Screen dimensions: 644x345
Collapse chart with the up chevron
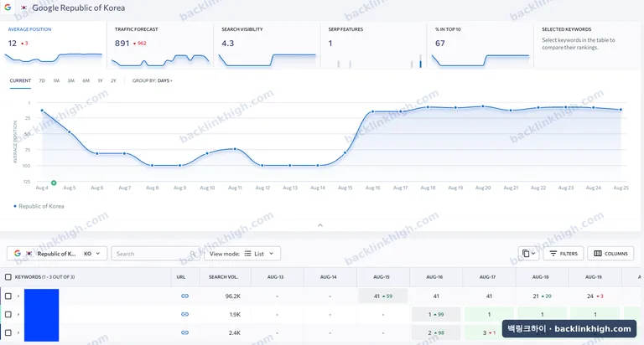(320, 225)
